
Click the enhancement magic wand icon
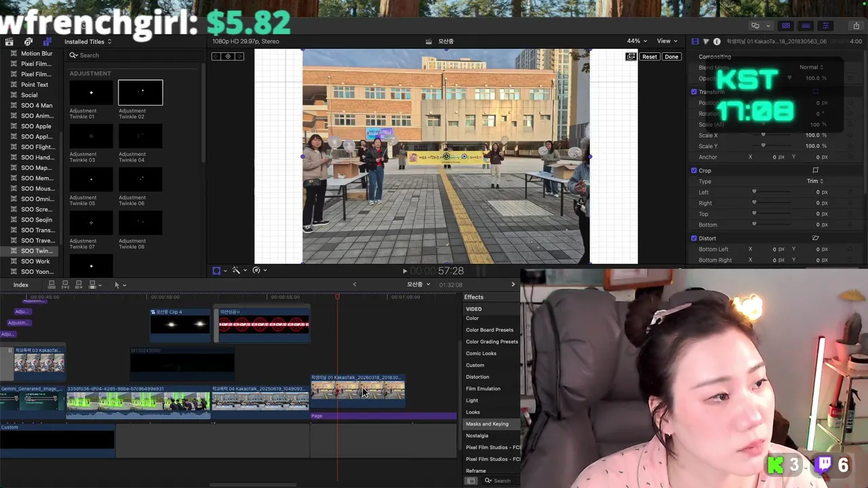point(235,270)
